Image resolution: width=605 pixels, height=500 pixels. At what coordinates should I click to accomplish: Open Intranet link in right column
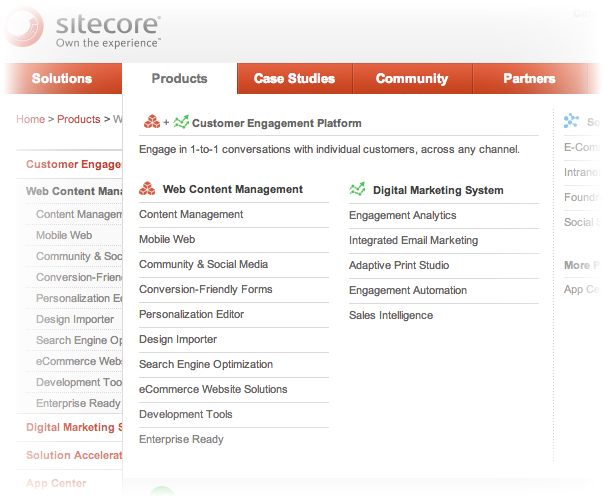click(582, 172)
